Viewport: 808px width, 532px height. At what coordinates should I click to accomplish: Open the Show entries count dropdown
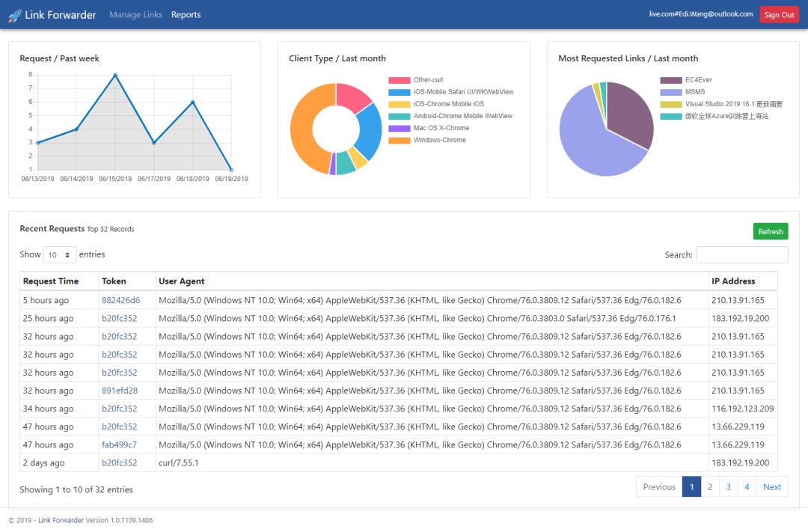60,254
